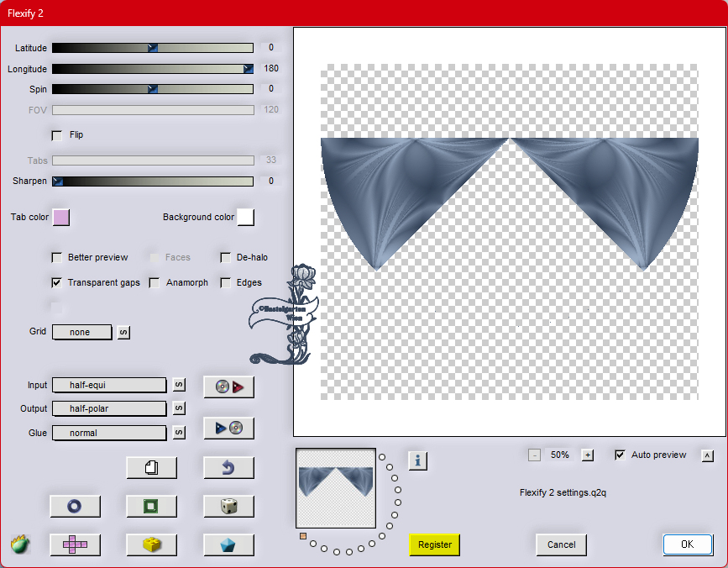The height and width of the screenshot is (568, 728).
Task: Click the yellow brick icon button
Action: pos(151,544)
